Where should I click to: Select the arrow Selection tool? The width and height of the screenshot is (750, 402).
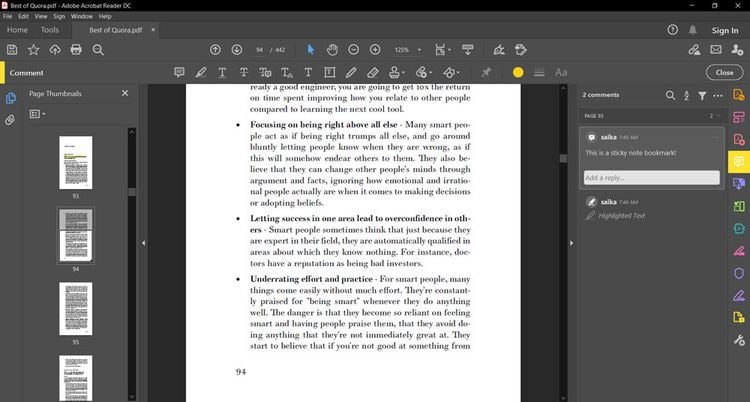coord(311,50)
